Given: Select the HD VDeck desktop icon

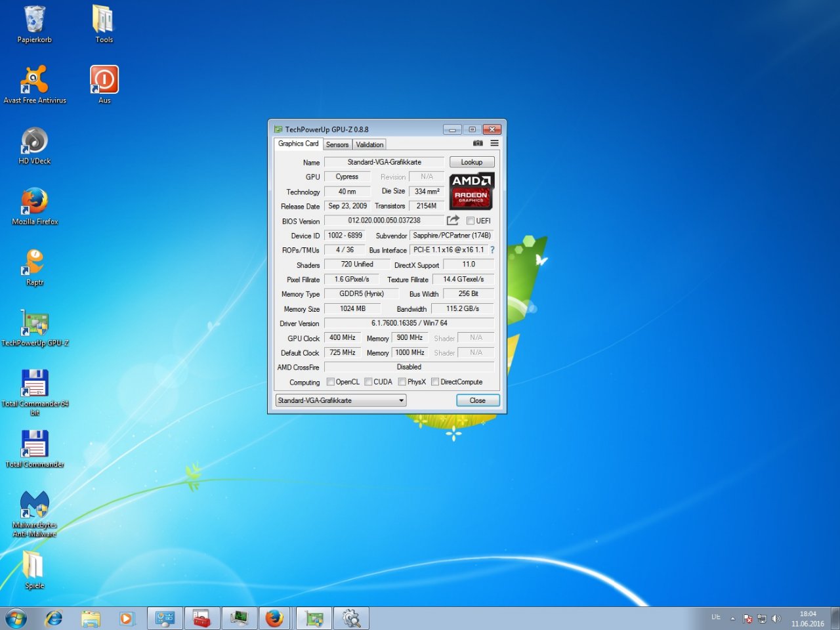Looking at the screenshot, I should [x=35, y=146].
